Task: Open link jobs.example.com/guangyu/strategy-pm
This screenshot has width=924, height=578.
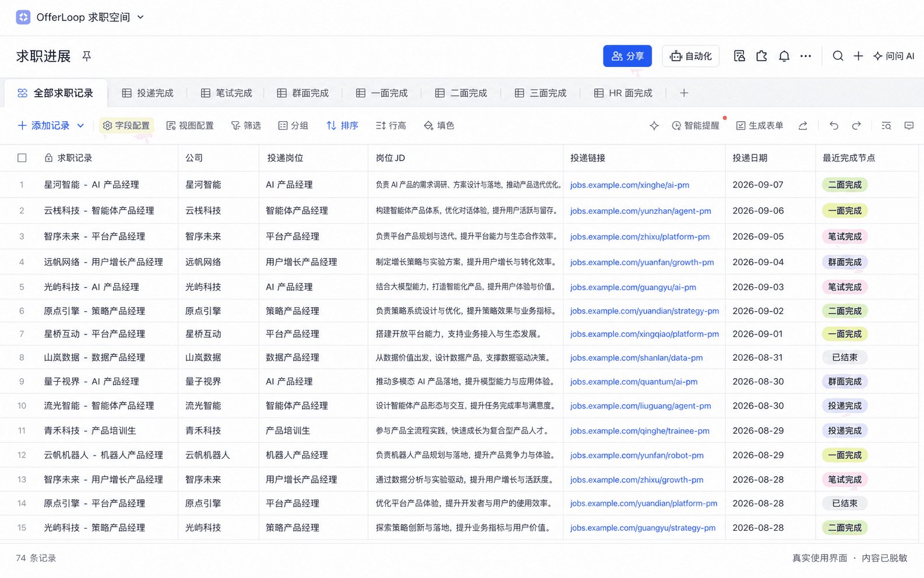Action: [643, 528]
